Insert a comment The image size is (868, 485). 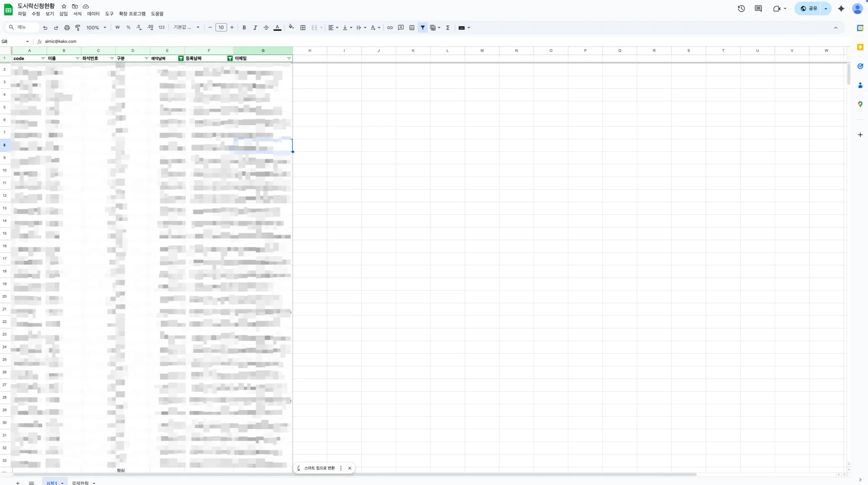(401, 28)
